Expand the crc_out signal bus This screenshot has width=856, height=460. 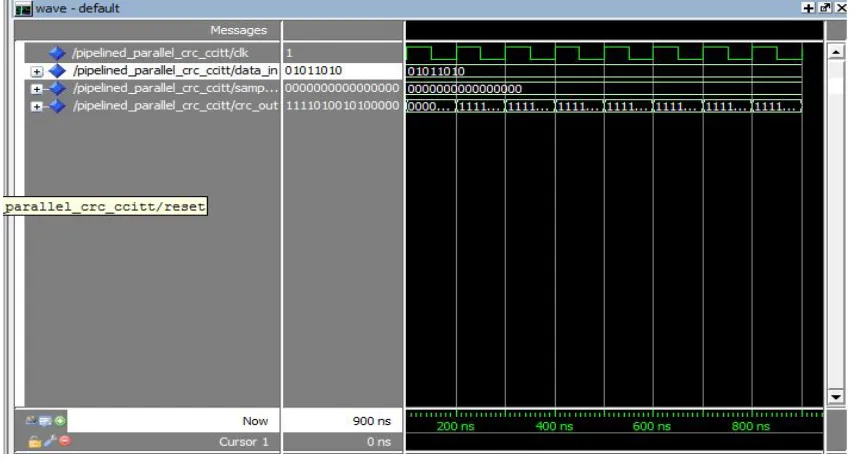tap(37, 106)
